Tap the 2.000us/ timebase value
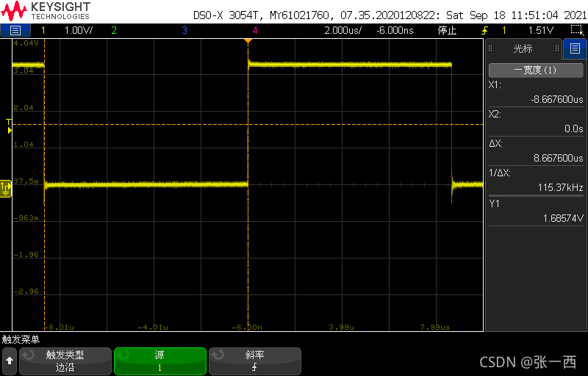The image size is (588, 376). coord(343,30)
